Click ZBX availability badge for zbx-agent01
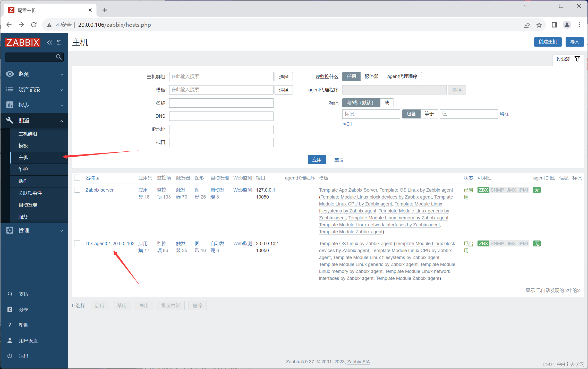The height and width of the screenshot is (369, 588). tap(483, 244)
